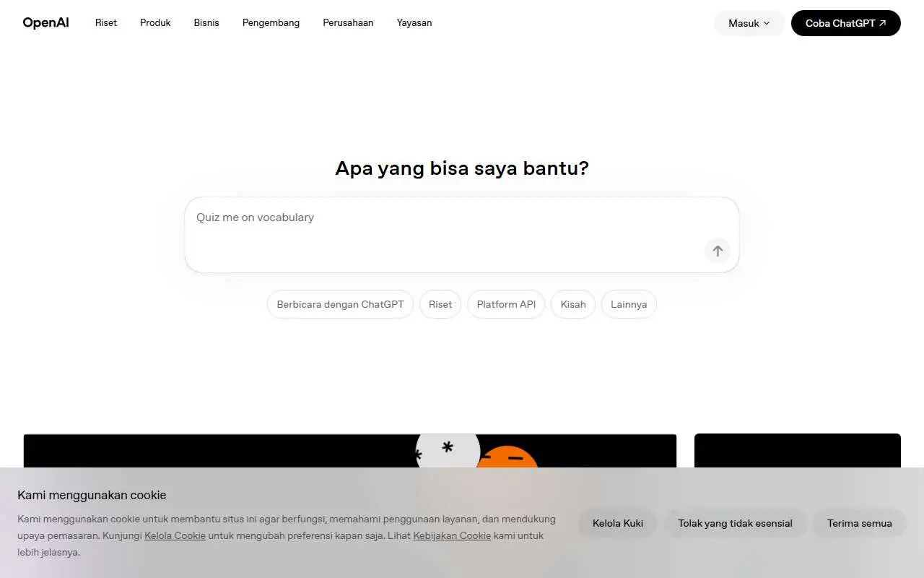Image resolution: width=924 pixels, height=578 pixels.
Task: Click the Kami menggunakan cookie title
Action: pyautogui.click(x=92, y=495)
